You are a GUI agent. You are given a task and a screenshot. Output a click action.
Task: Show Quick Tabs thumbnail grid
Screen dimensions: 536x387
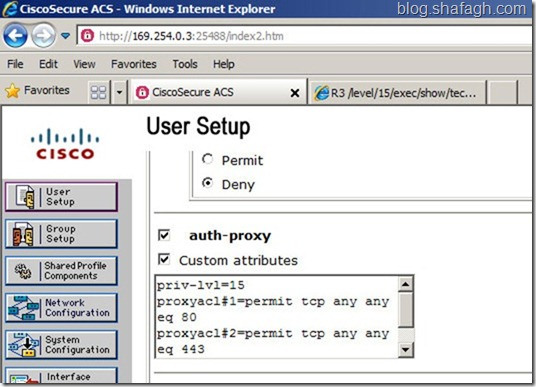98,92
